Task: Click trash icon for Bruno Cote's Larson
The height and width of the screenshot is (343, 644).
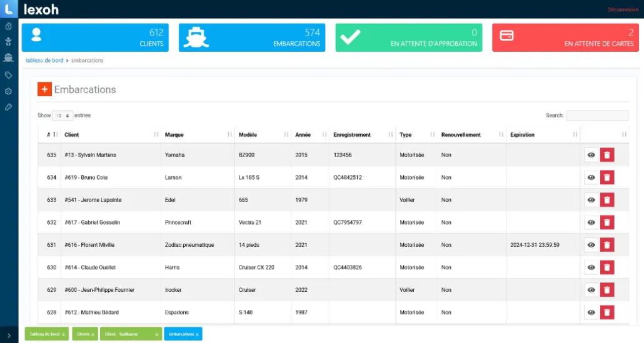Action: click(x=606, y=177)
